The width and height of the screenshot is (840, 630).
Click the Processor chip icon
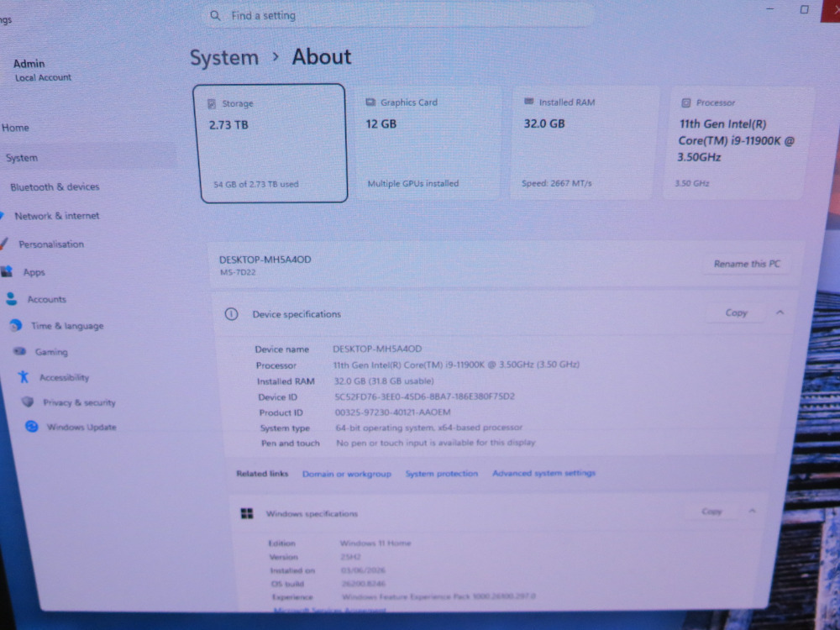685,102
